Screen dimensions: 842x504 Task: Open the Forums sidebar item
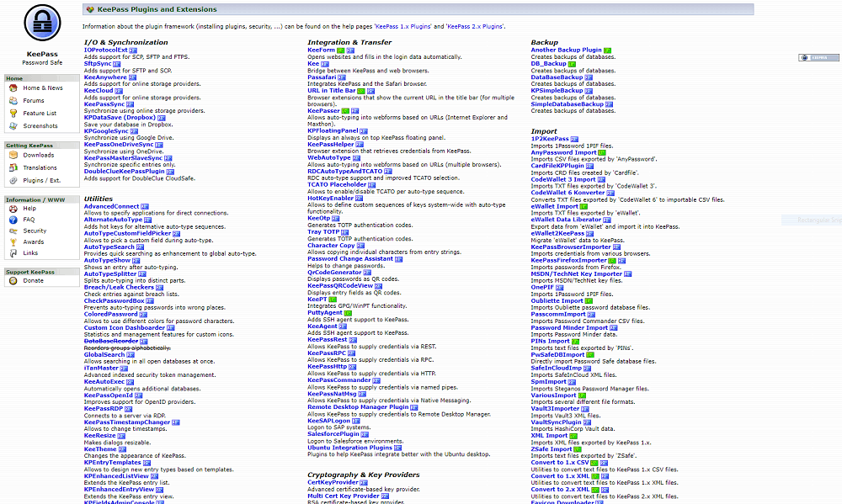pos(34,100)
